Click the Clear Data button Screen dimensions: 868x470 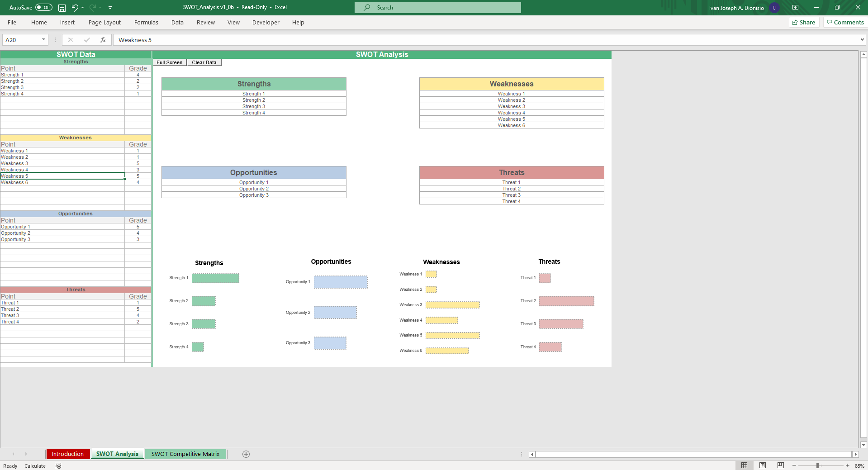click(204, 62)
